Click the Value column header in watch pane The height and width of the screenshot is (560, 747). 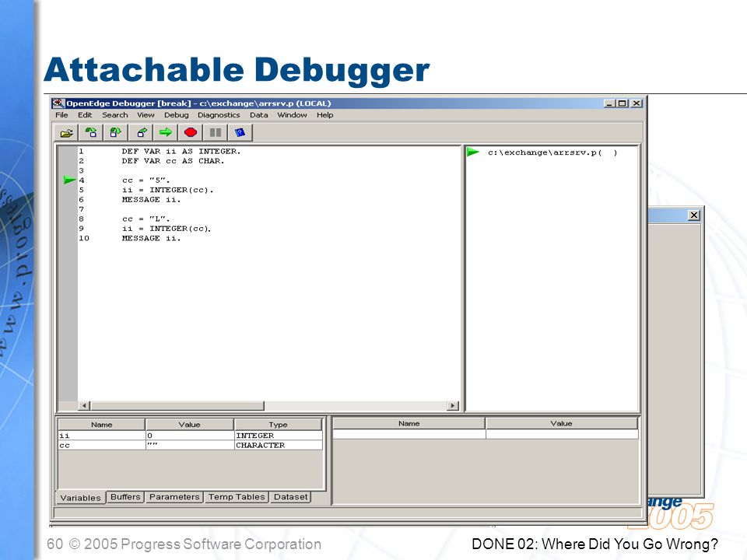562,423
